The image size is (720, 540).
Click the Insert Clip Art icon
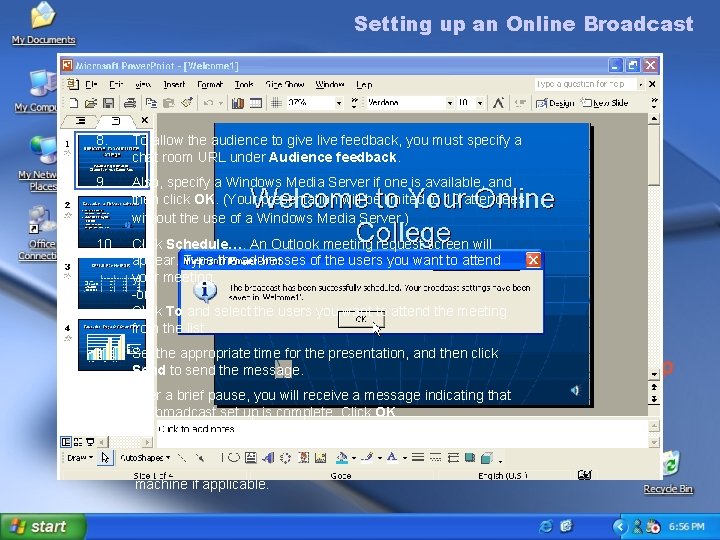click(303, 458)
